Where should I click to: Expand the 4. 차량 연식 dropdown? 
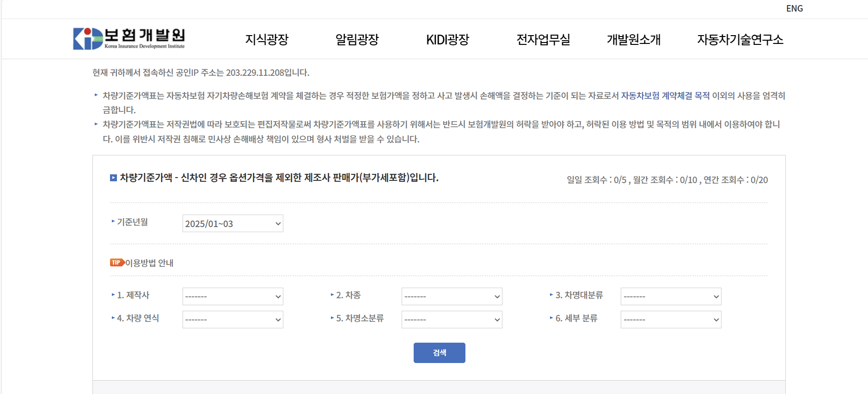pyautogui.click(x=232, y=319)
